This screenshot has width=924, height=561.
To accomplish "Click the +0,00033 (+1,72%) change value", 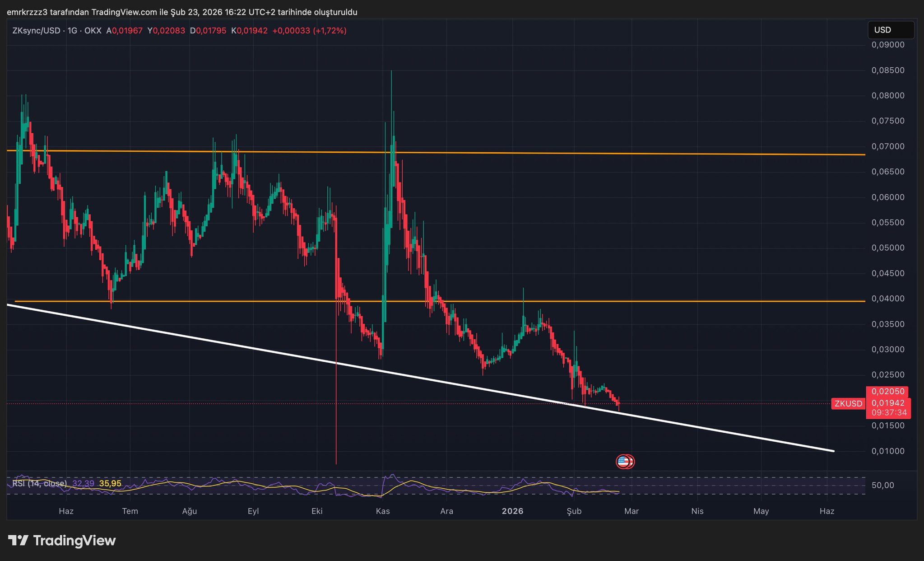I will (309, 31).
